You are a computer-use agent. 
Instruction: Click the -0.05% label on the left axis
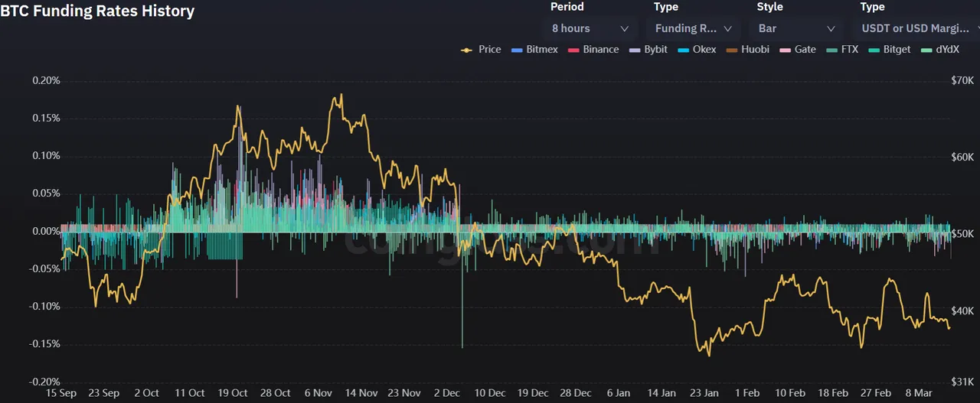pos(44,269)
